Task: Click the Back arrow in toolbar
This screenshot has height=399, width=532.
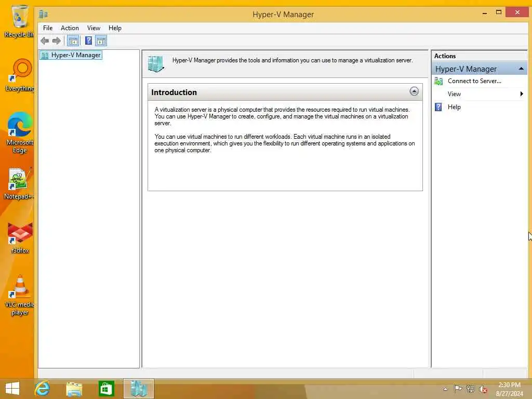Action: click(45, 41)
